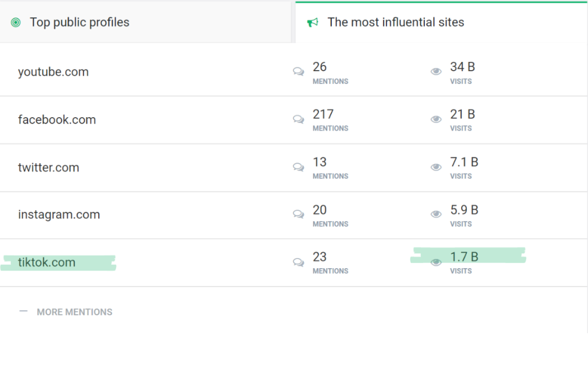This screenshot has height=390, width=588.
Task: Switch to Top public profiles tab
Action: pyautogui.click(x=79, y=22)
